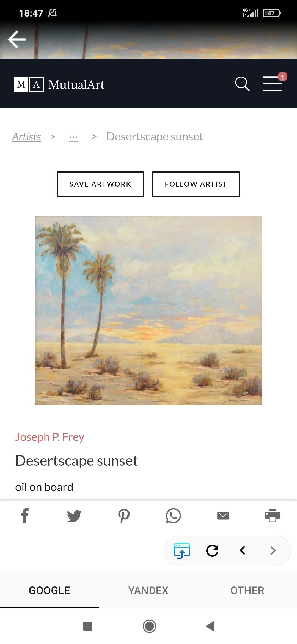Screen dimensions: 297x644
Task: Switch to the Yandex tab
Action: click(148, 590)
